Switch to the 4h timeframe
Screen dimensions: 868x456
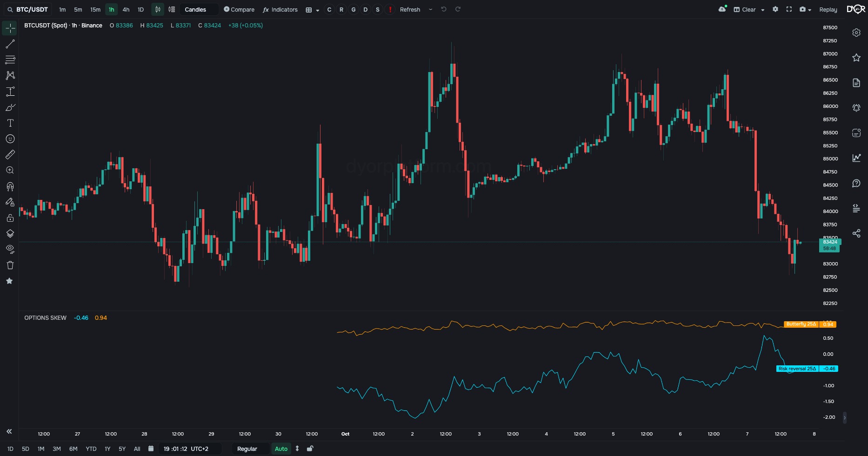point(126,9)
